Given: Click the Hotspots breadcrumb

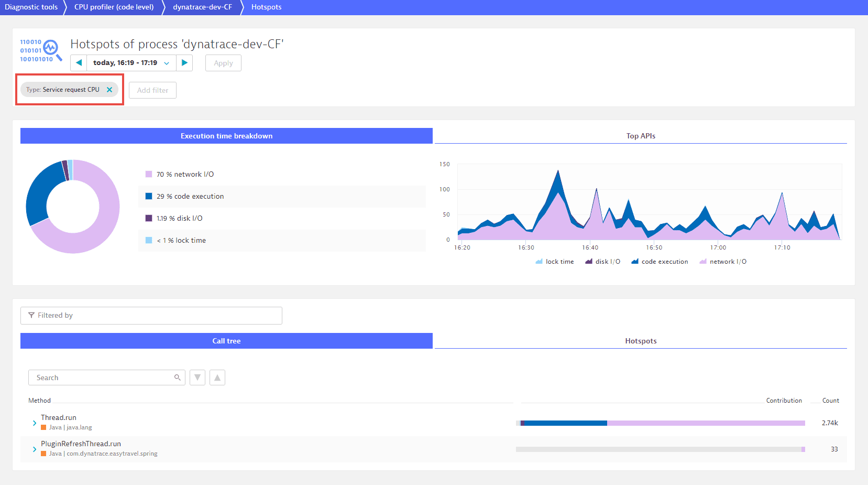Looking at the screenshot, I should coord(266,7).
